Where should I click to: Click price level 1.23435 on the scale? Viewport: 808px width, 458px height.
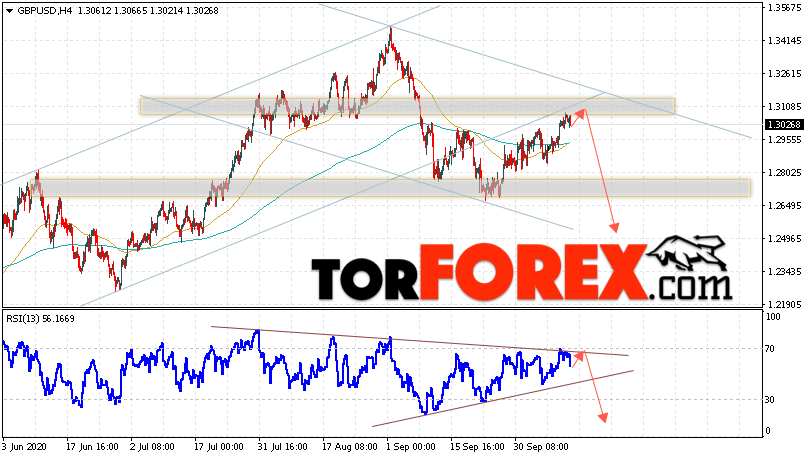tap(784, 272)
